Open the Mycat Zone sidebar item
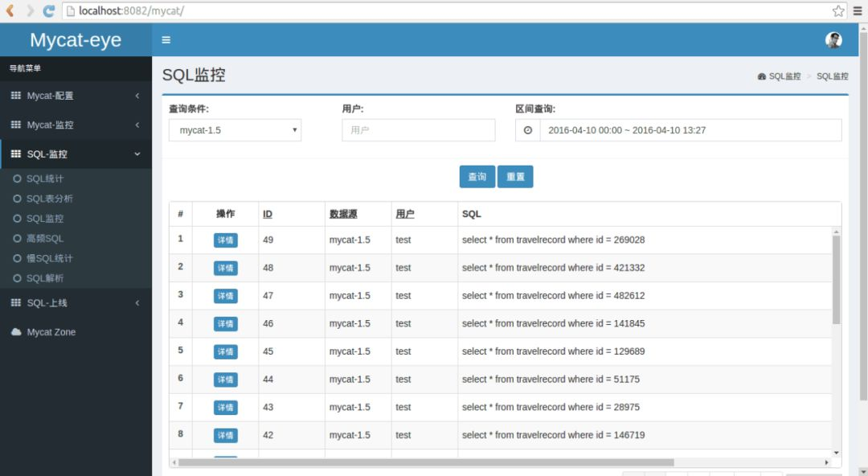The width and height of the screenshot is (868, 476). (x=76, y=332)
